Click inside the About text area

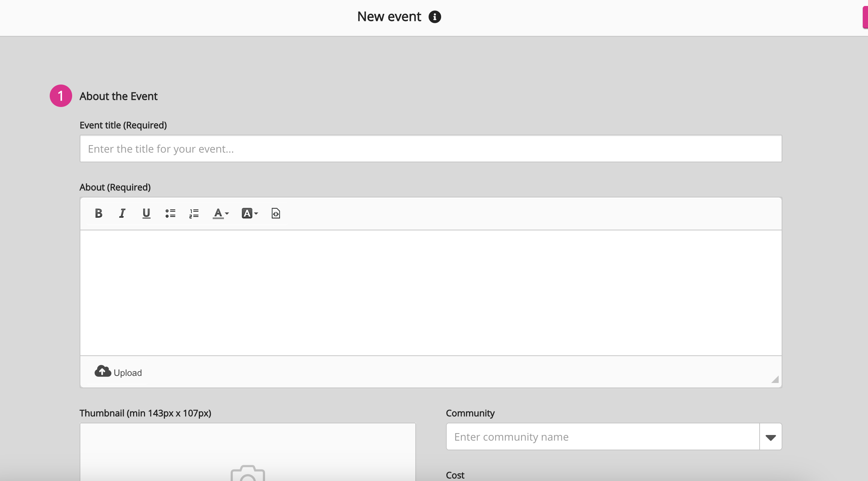pyautogui.click(x=431, y=292)
